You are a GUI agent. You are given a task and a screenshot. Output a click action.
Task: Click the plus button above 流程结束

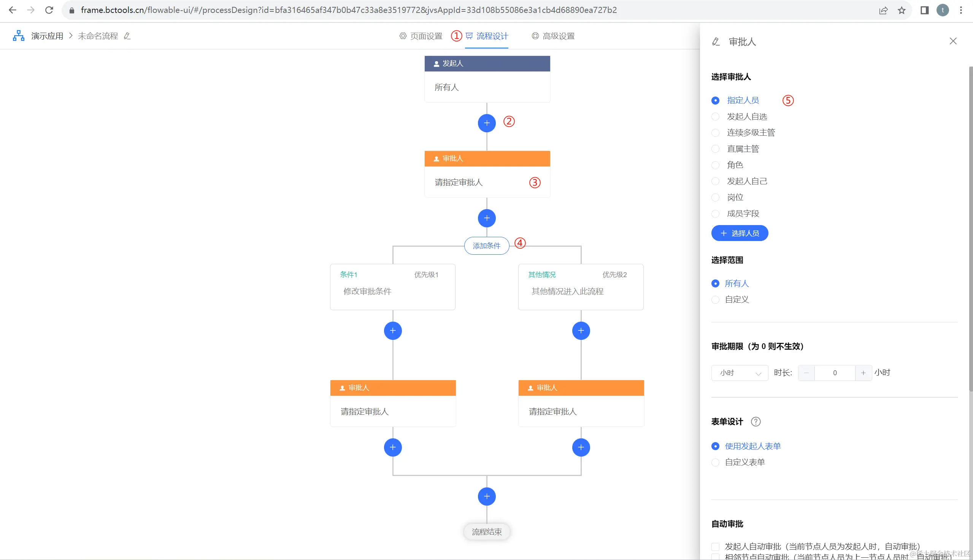coord(487,496)
